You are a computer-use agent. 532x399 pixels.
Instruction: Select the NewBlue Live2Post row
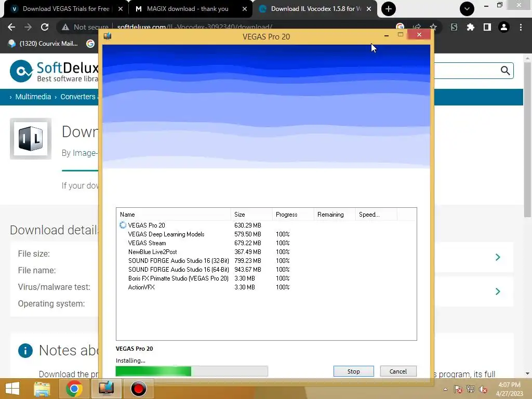point(267,252)
